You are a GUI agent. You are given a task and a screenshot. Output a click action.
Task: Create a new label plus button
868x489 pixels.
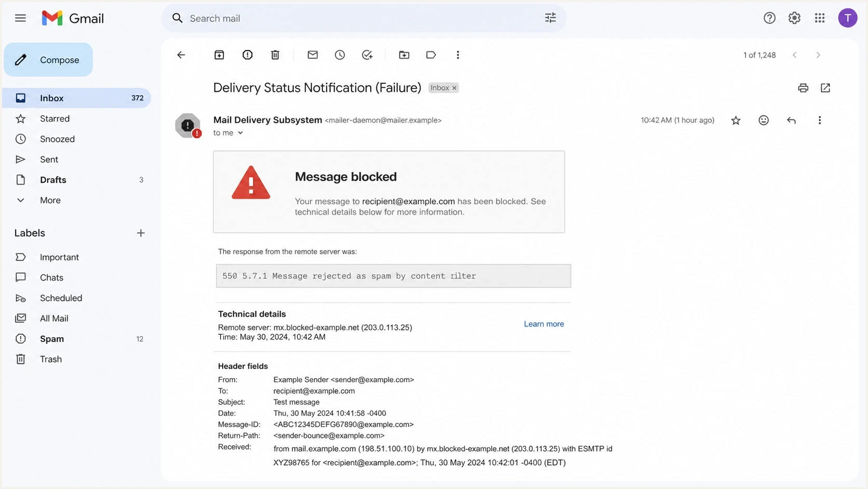141,233
